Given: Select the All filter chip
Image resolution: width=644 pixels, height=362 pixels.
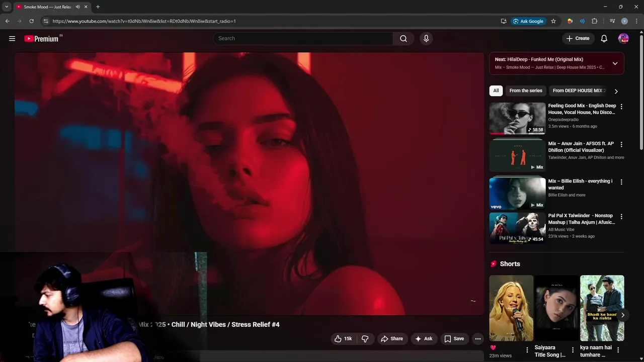Looking at the screenshot, I should point(496,90).
